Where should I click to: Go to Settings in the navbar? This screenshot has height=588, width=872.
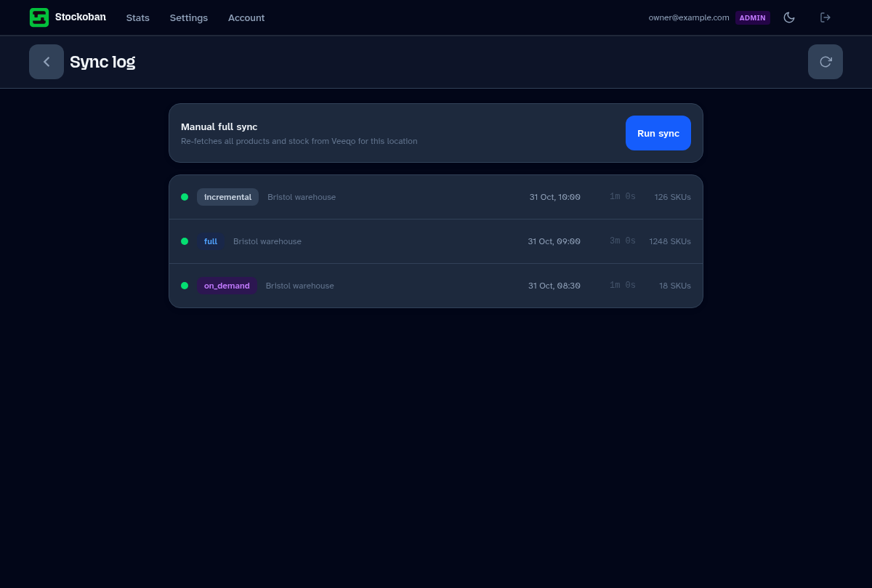189,17
